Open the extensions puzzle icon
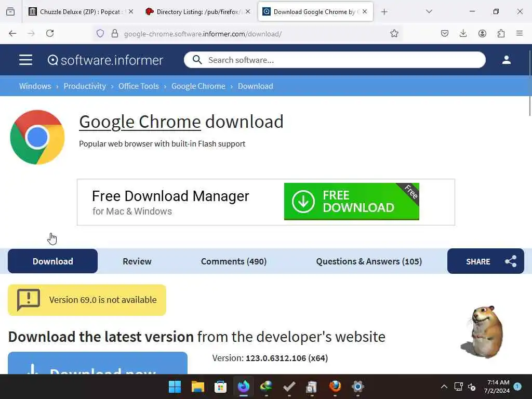 501,33
